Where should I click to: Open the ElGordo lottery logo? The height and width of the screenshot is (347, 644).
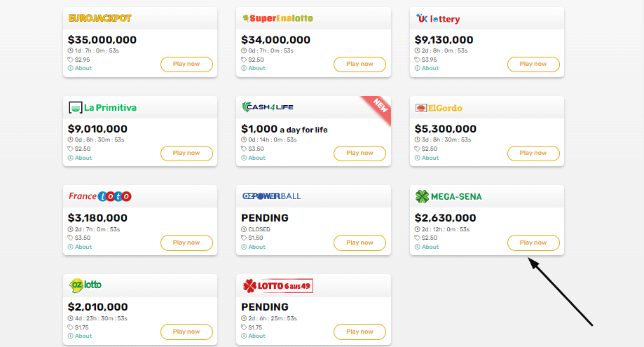[x=439, y=108]
